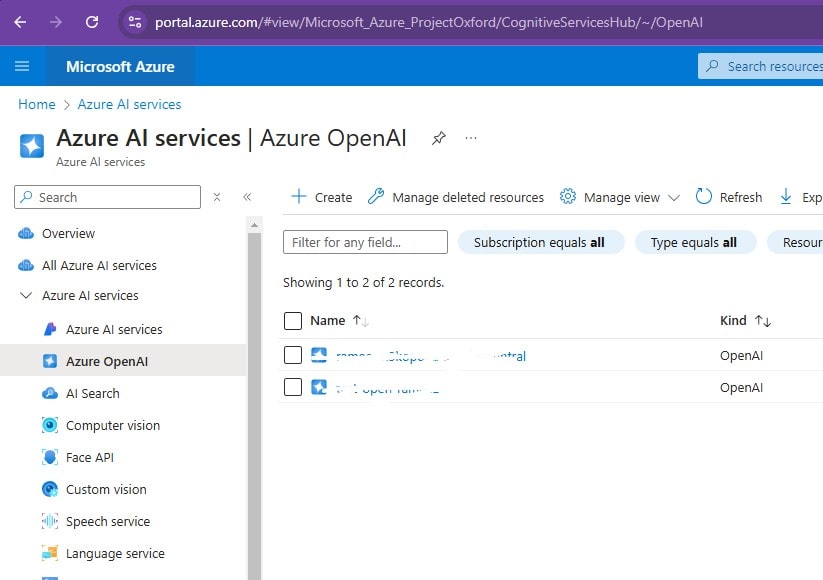Click the Microsoft Azure home title
Screen dimensions: 823x580
click(x=120, y=67)
